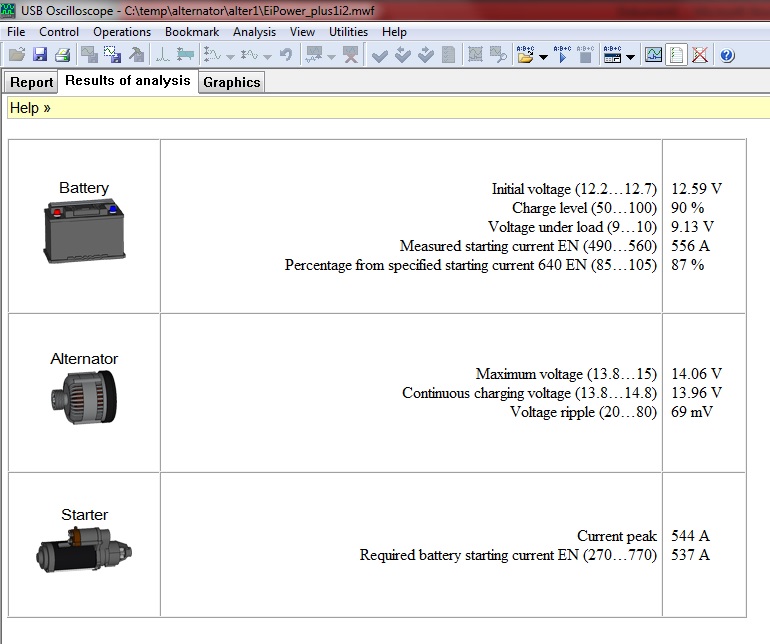Toggle the red crossed-out page button
Image resolution: width=770 pixels, height=644 pixels.
700,56
